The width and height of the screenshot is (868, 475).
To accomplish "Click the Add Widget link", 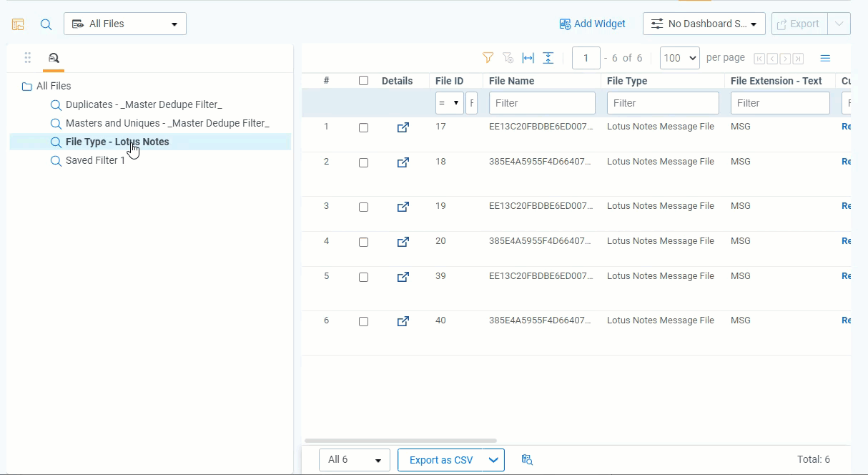I will click(x=592, y=24).
